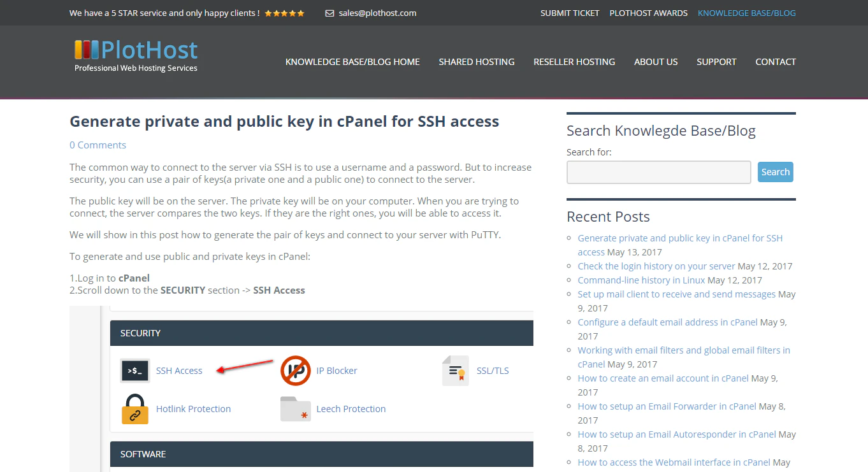Open Reseller Hosting menu item
Viewport: 868px width, 472px height.
click(x=574, y=62)
